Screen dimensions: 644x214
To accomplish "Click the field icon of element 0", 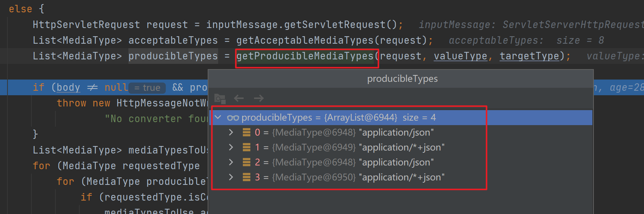I will 247,133.
